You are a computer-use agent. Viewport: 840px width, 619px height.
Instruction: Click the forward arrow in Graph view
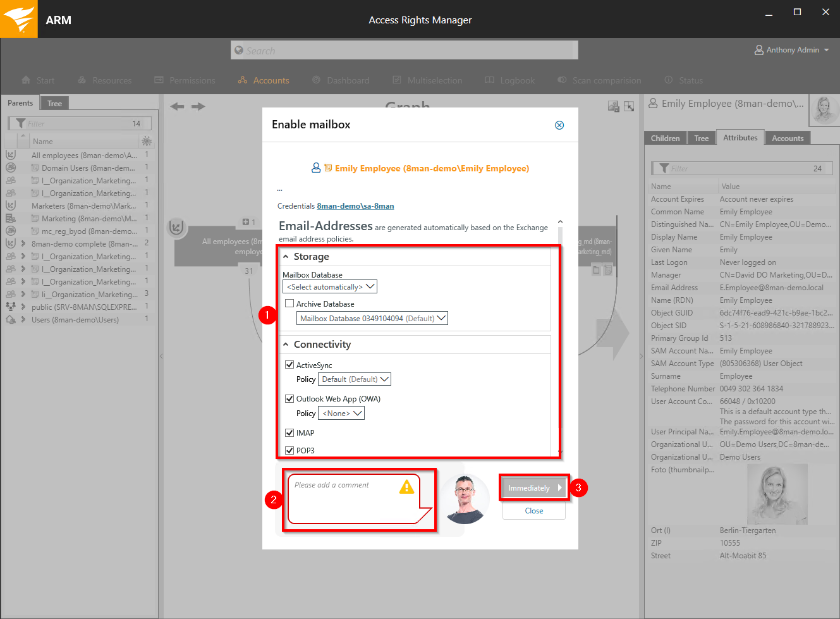[x=198, y=106]
